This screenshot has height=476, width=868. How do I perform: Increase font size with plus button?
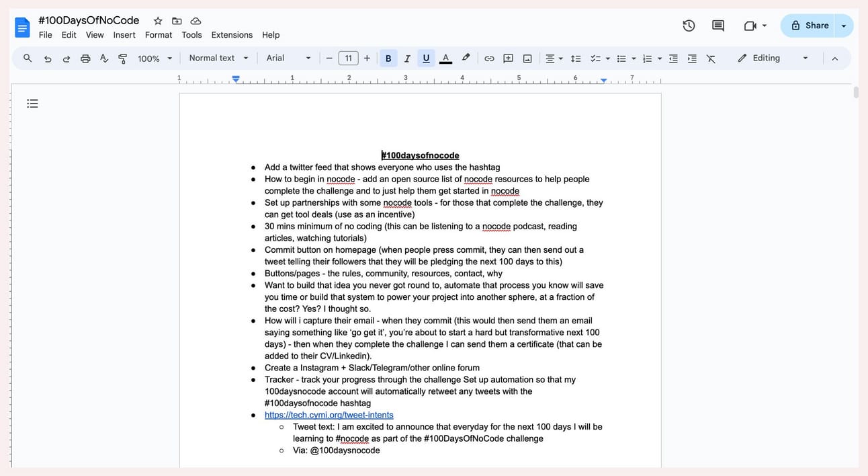(x=367, y=58)
